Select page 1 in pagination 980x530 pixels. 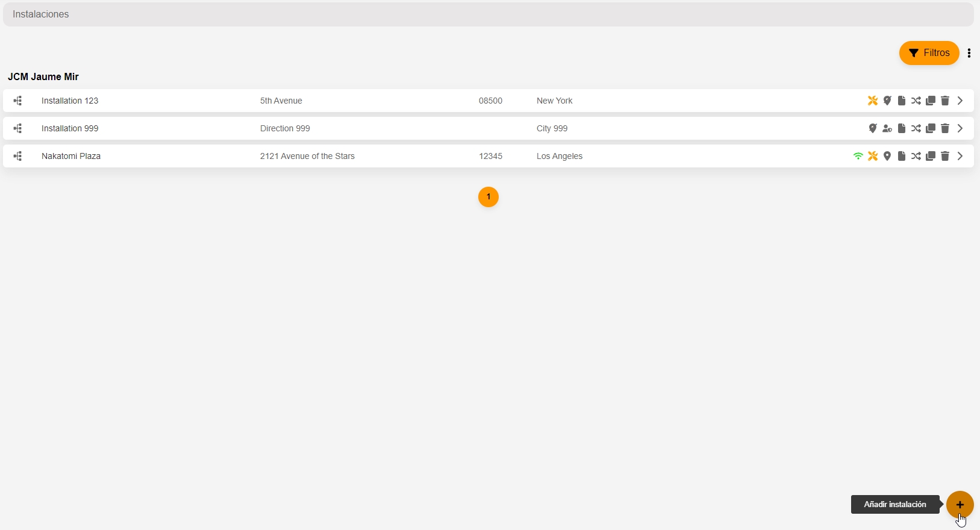(x=488, y=197)
